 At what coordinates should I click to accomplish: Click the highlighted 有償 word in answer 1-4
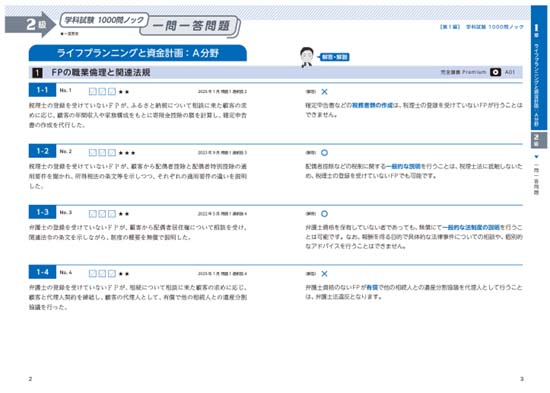pyautogui.click(x=372, y=287)
